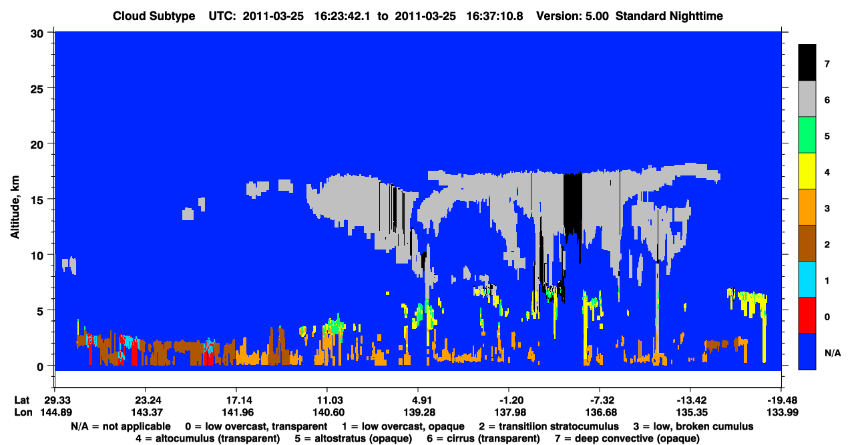Click latitude value 11.03
The height and width of the screenshot is (445, 868).
pyautogui.click(x=327, y=400)
